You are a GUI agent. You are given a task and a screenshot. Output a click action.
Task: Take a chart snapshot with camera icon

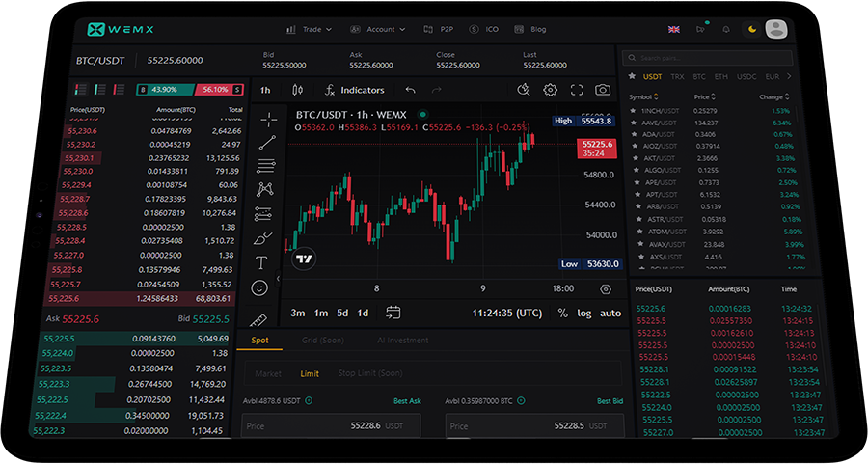click(x=603, y=89)
